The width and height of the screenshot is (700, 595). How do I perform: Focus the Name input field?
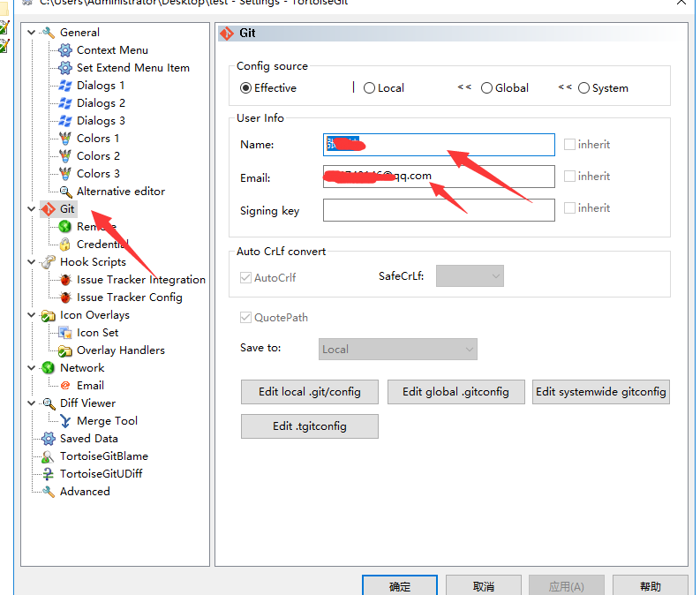439,145
